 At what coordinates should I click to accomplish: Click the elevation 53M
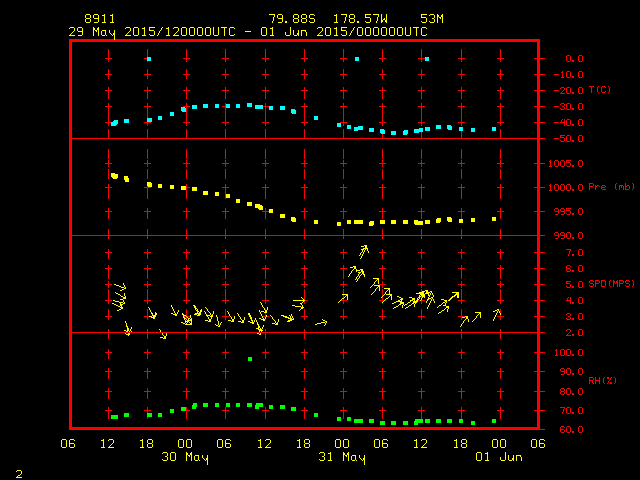pos(432,19)
